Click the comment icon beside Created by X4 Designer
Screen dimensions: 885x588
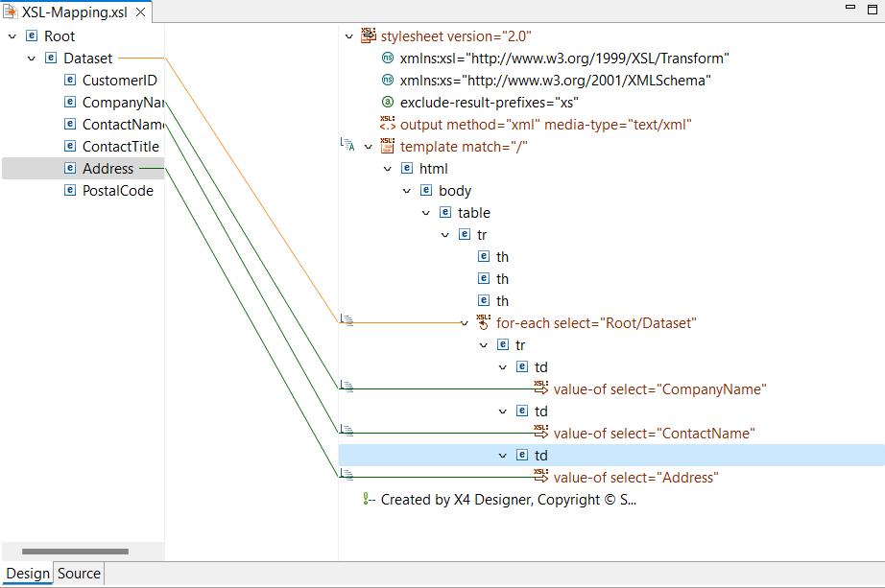click(369, 500)
